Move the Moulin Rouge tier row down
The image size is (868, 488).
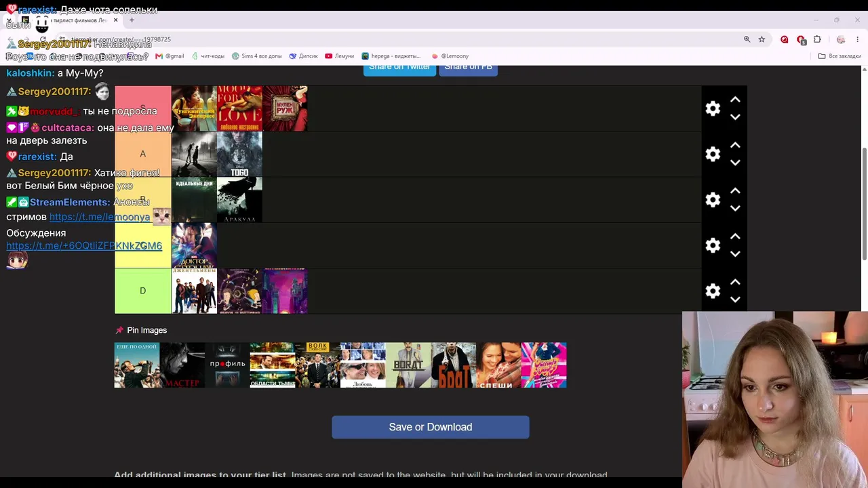[735, 117]
